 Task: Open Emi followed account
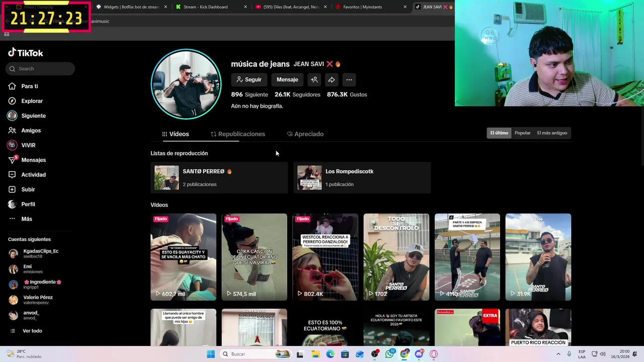pos(26,269)
